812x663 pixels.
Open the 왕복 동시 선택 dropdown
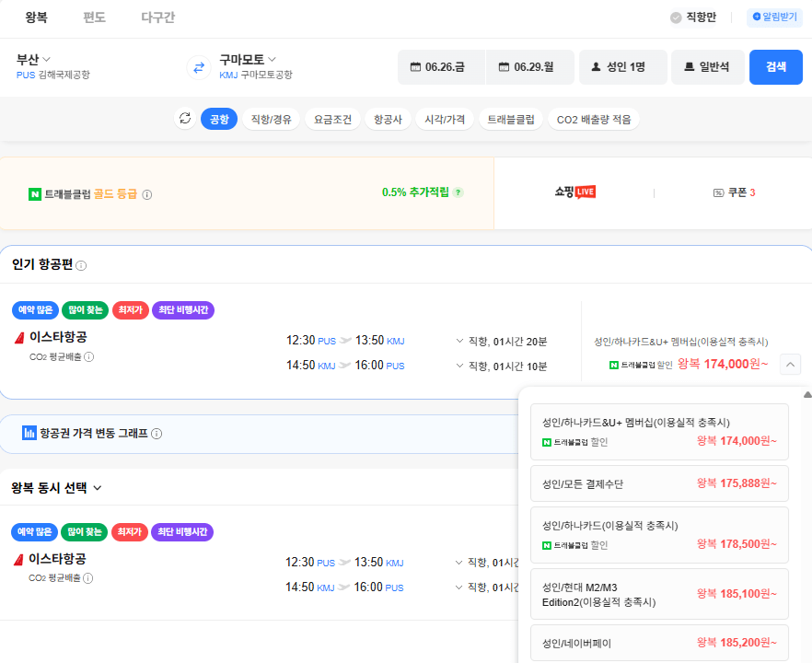tap(56, 488)
